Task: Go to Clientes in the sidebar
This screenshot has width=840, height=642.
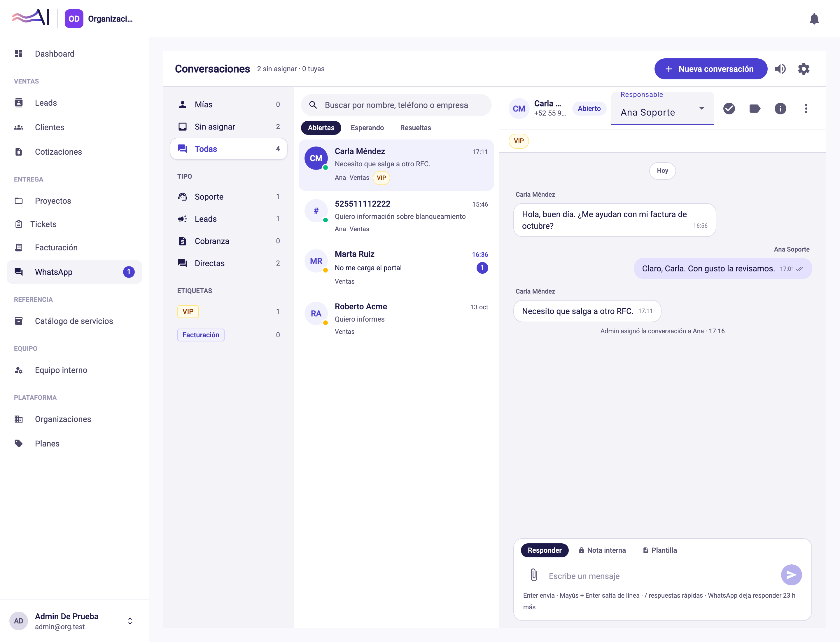Action: coord(74,127)
